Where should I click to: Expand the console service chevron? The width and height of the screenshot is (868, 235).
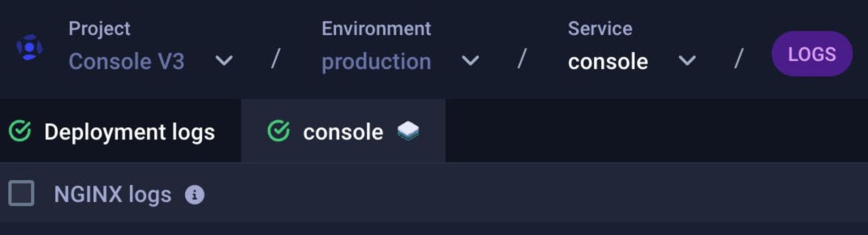click(687, 60)
